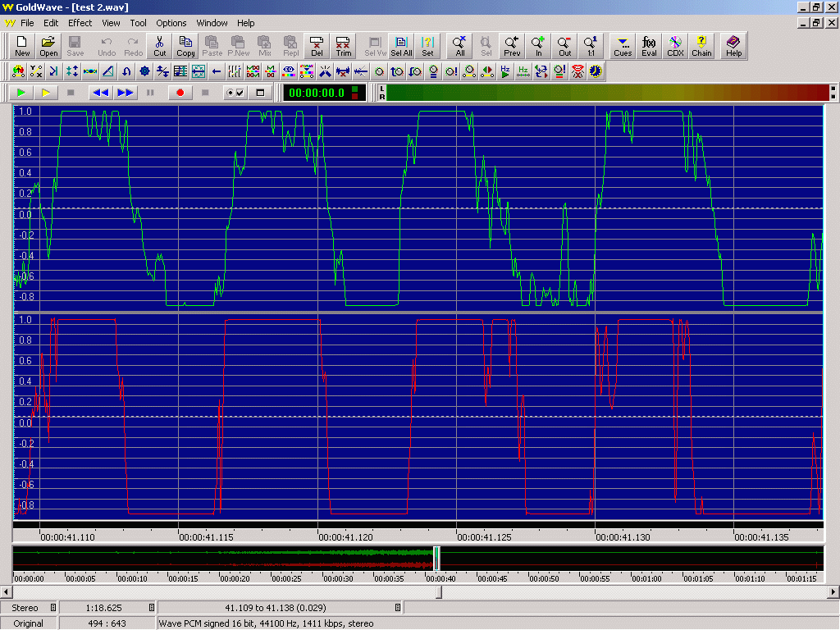
Task: Open the Cues (cue points) tool
Action: coord(622,46)
